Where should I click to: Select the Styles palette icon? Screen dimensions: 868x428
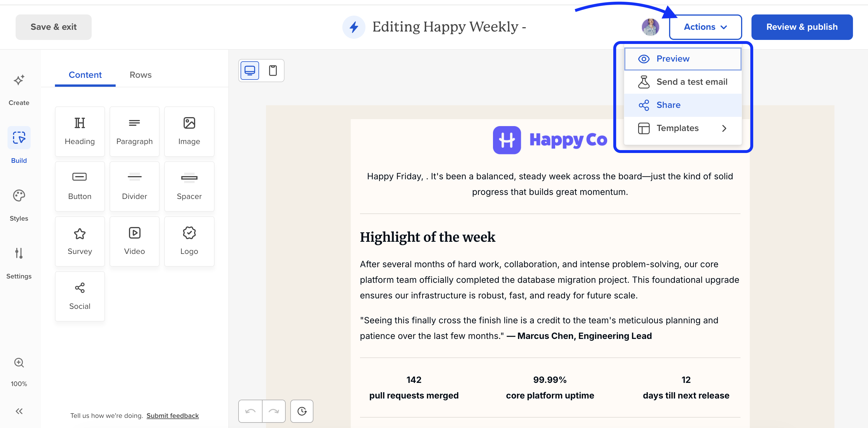click(19, 196)
